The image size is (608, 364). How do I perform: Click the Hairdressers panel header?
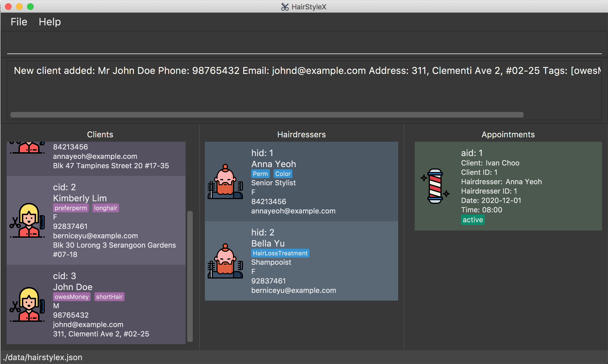coord(301,134)
